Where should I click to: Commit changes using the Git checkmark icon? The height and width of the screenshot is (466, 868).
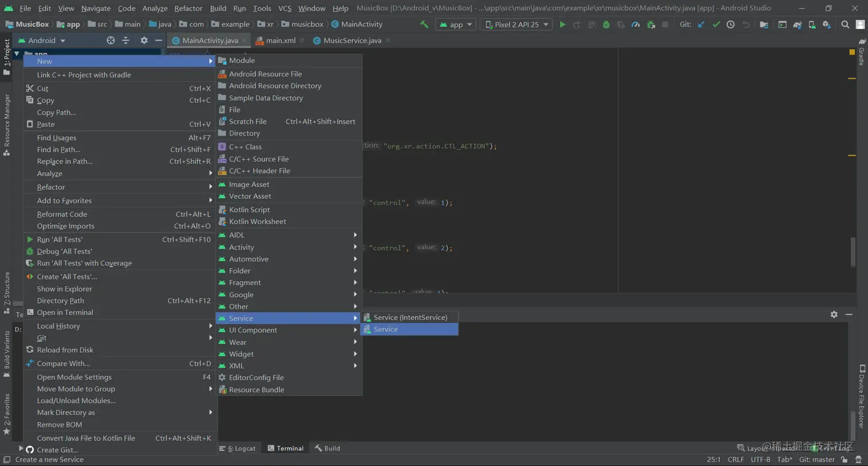716,25
